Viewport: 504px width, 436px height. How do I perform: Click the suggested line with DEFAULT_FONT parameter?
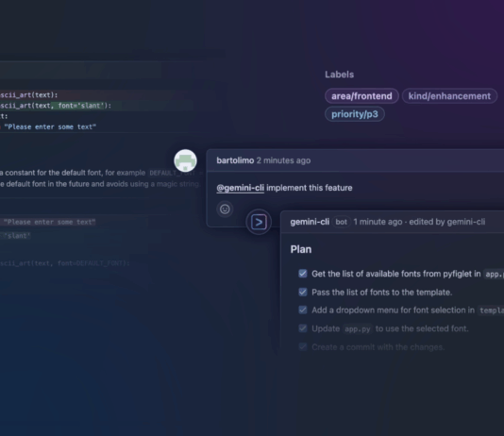65,263
